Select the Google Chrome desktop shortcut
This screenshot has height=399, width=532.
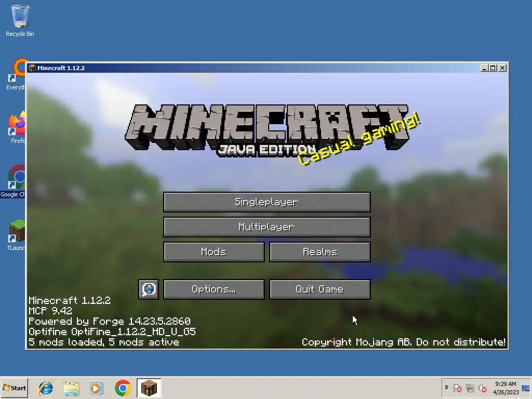pyautogui.click(x=13, y=181)
